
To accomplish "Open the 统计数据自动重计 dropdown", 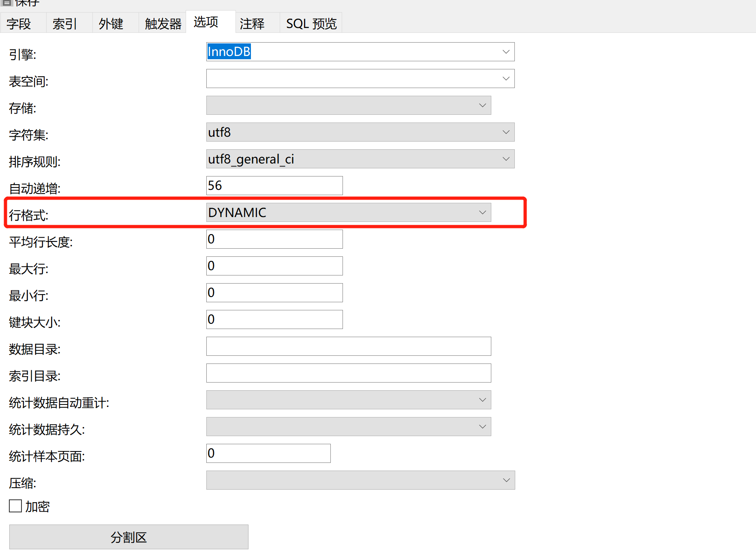I will click(x=349, y=400).
